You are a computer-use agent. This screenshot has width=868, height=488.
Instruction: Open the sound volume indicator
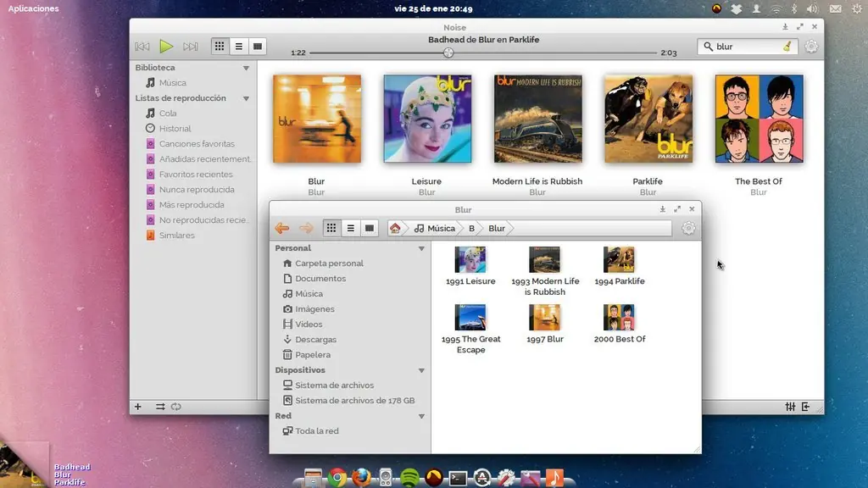click(x=812, y=8)
